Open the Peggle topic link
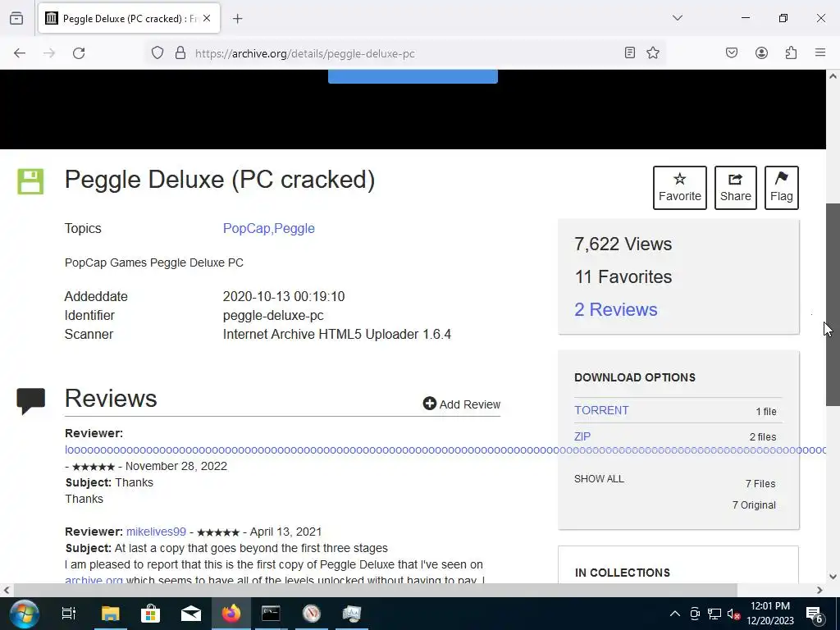 (294, 228)
